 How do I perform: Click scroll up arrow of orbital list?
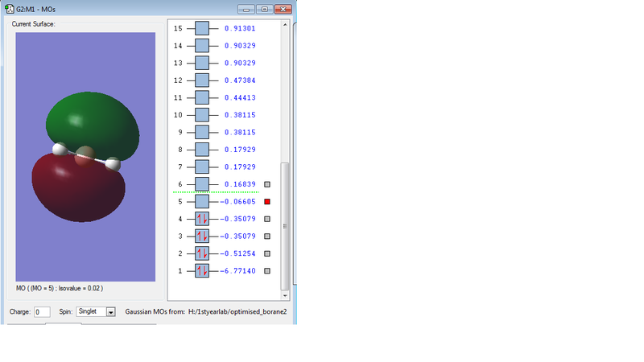point(285,25)
